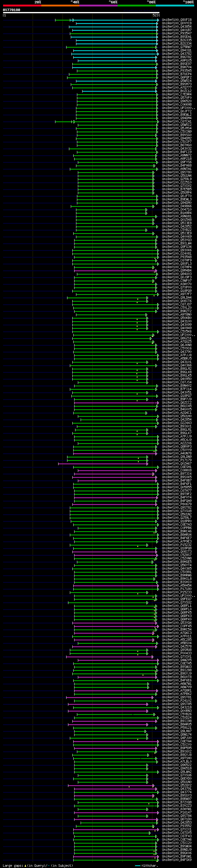Click the white query sequence bar
This screenshot has height=868, width=197.
coord(81,12)
